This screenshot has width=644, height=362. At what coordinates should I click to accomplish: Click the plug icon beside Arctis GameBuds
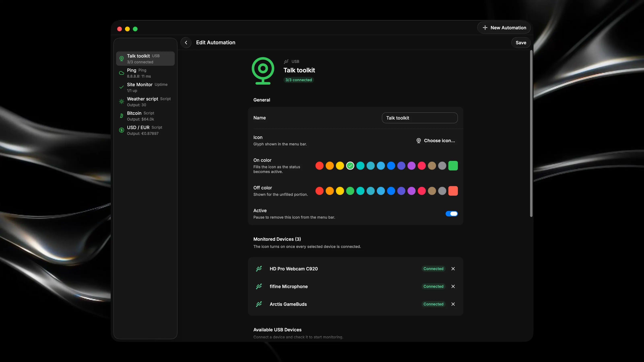tap(259, 304)
